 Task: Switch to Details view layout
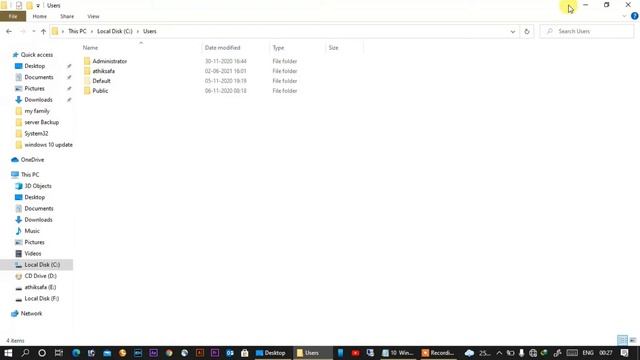(x=622, y=340)
